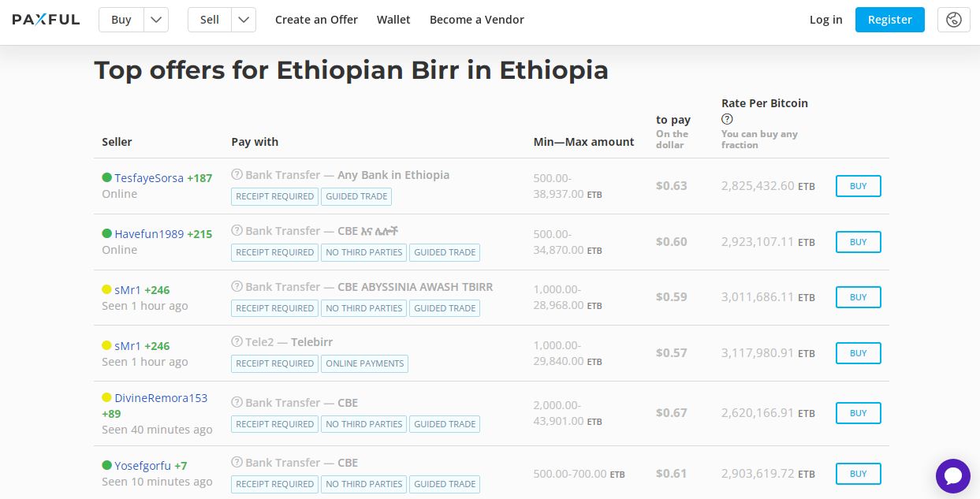Screen dimensions: 980x499
Task: Click the Rate Per Bitcoin help icon
Action: tap(727, 119)
